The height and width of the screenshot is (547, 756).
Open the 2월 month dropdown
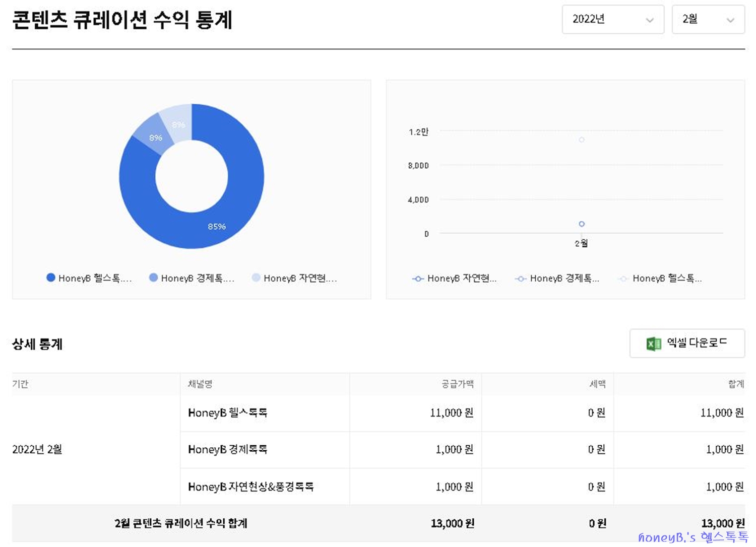pyautogui.click(x=708, y=20)
